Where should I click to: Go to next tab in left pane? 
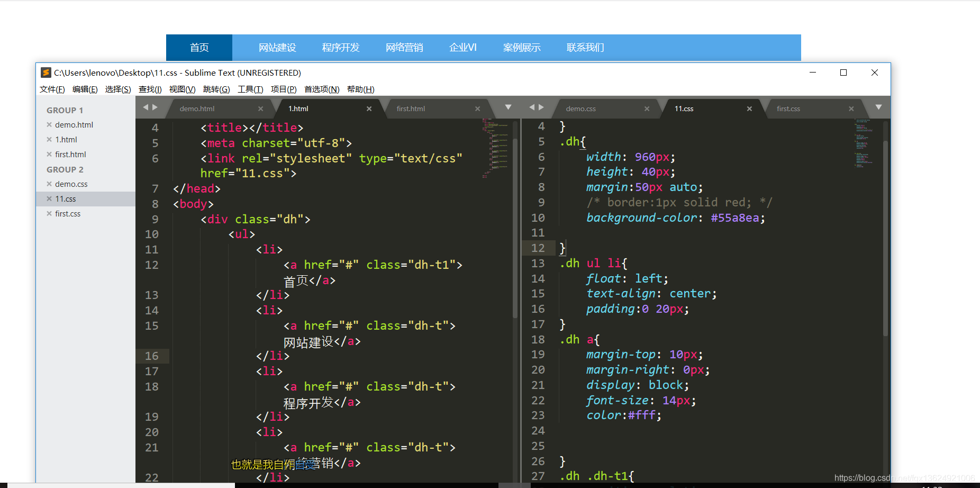[155, 107]
